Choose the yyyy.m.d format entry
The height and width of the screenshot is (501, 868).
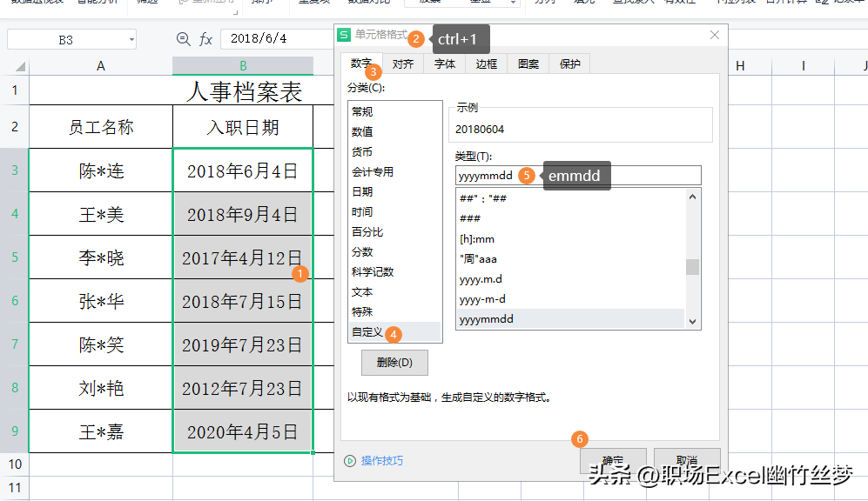tap(570, 279)
